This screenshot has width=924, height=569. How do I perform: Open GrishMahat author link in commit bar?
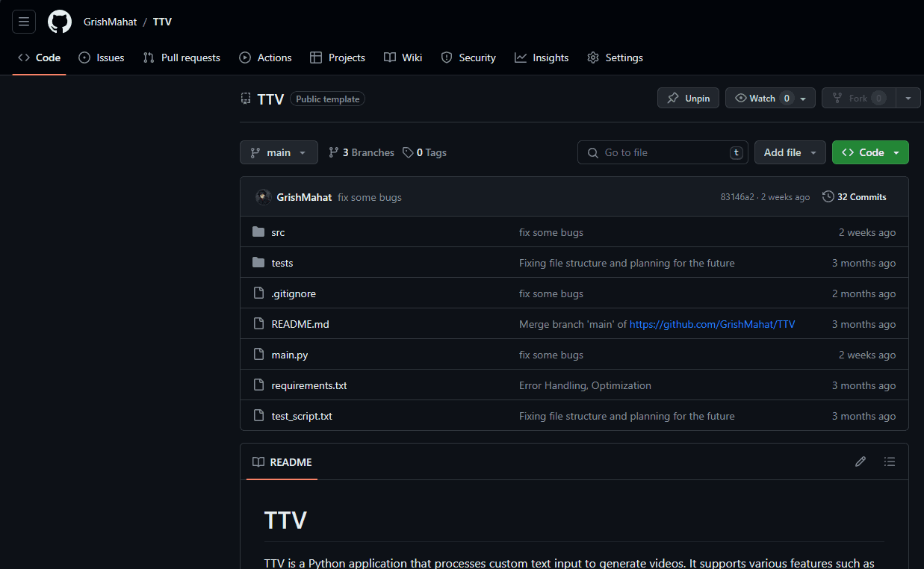pos(304,197)
